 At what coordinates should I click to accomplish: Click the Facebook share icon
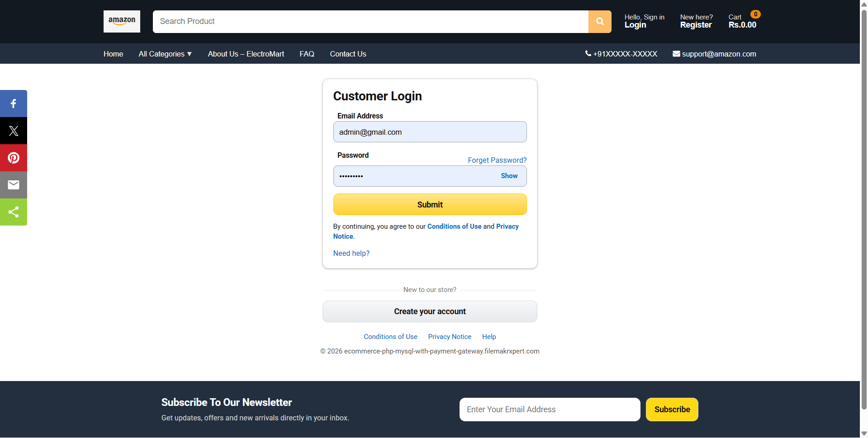coord(14,104)
